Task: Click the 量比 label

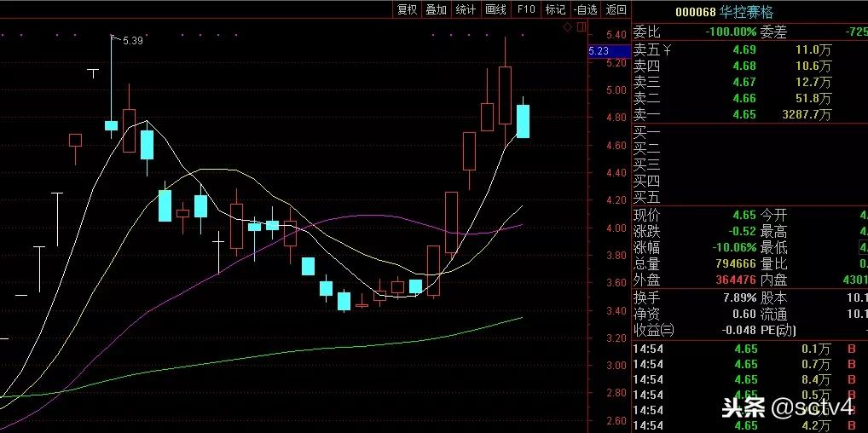Action: (x=773, y=263)
